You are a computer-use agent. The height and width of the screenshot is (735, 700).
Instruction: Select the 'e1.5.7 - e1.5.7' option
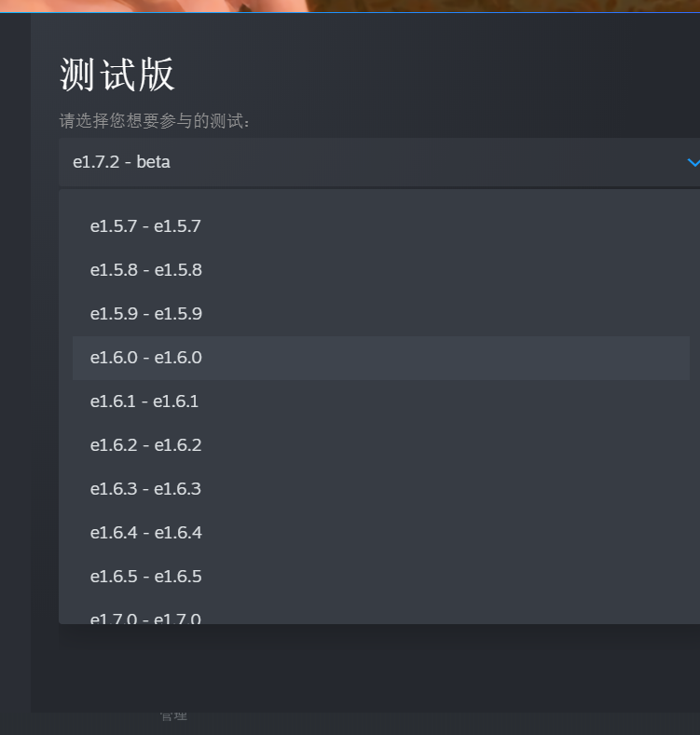[381, 226]
